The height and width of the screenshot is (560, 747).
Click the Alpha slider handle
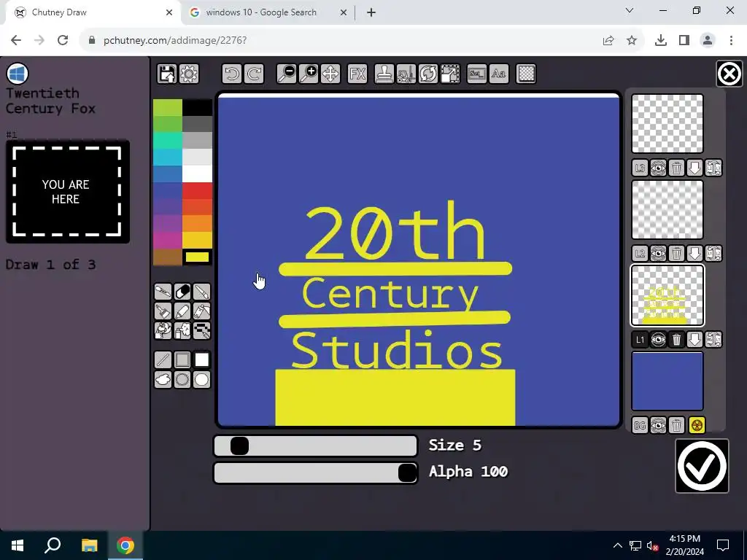coord(407,472)
